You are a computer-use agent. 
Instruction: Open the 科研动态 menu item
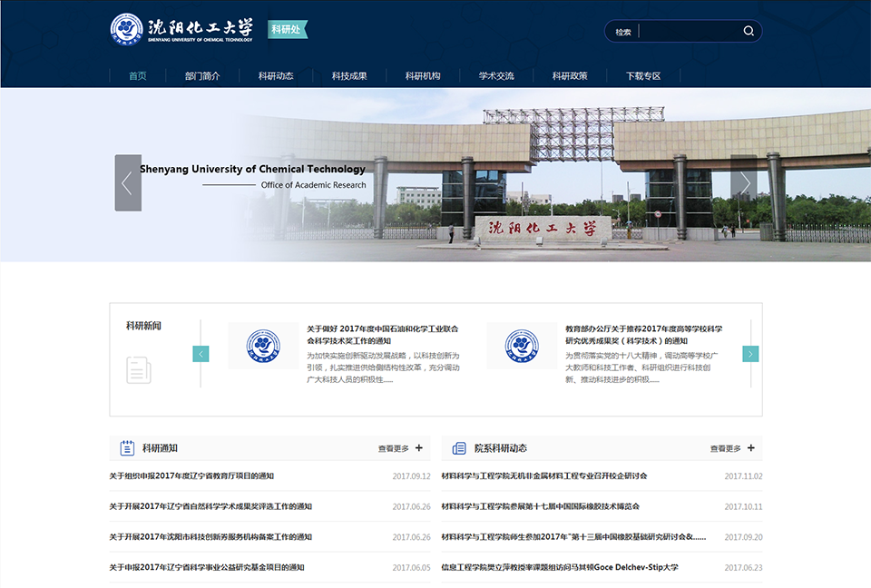[x=276, y=76]
